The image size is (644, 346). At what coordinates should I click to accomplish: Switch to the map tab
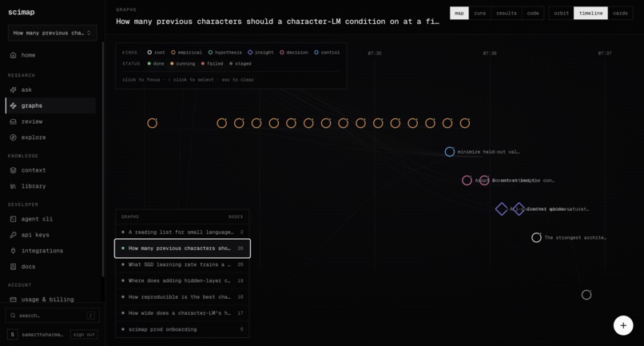tap(459, 13)
